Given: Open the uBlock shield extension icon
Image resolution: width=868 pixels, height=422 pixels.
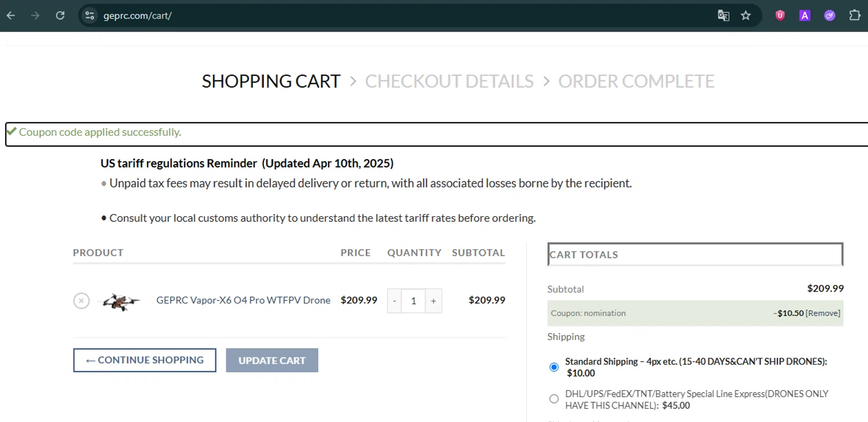Looking at the screenshot, I should coord(780,16).
